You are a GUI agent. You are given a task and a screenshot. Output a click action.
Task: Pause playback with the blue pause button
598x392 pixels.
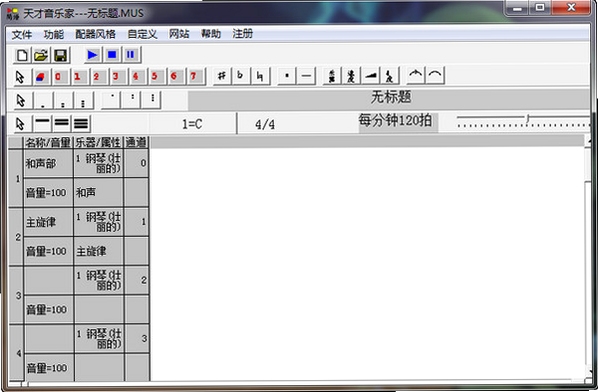click(131, 55)
